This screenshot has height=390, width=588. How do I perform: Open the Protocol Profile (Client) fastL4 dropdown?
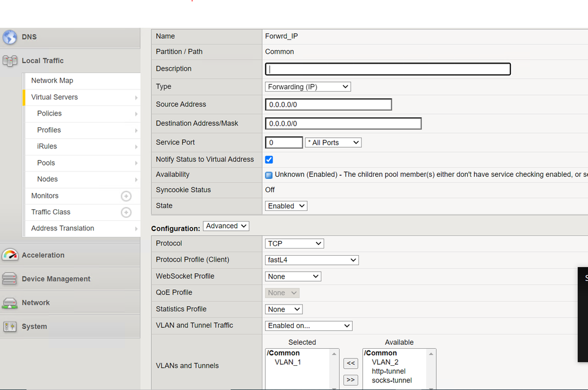coord(312,260)
